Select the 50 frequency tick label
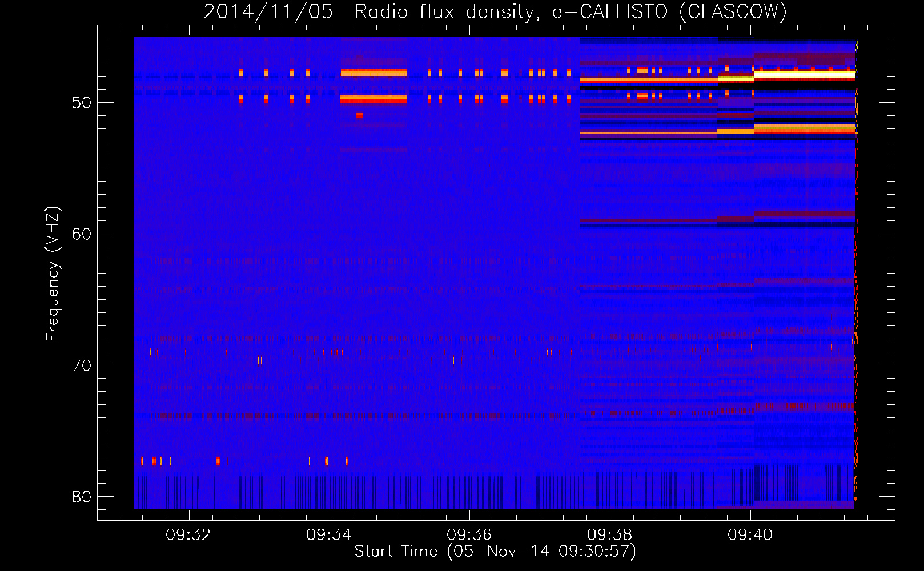924x571 pixels. pyautogui.click(x=82, y=103)
